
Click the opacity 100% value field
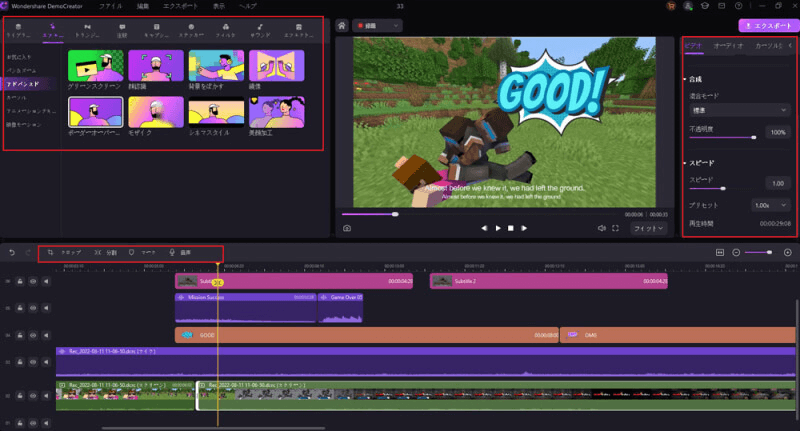click(x=778, y=132)
